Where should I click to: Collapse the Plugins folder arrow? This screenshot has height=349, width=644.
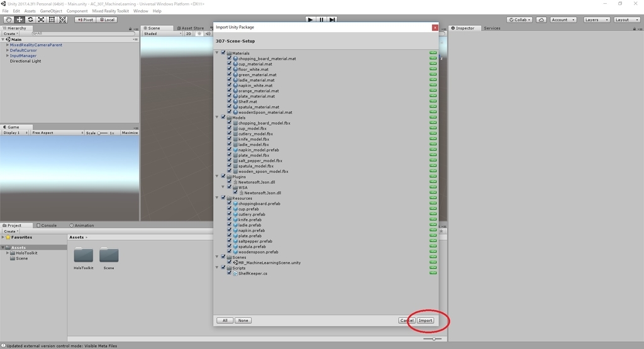point(217,177)
